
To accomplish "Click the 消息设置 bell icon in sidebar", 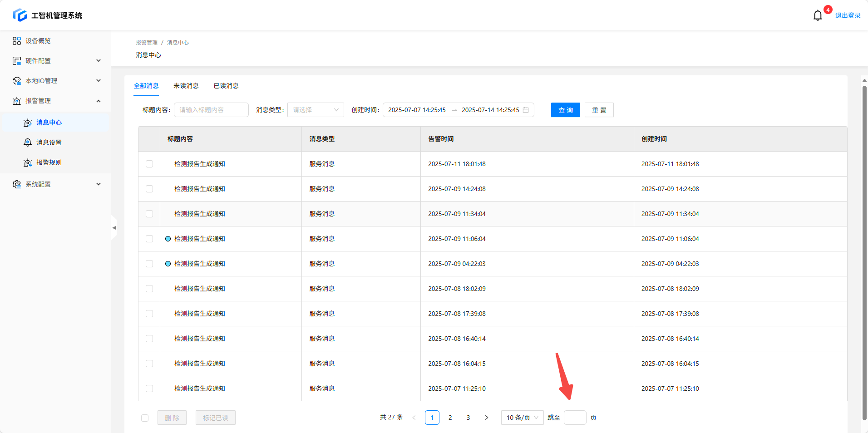I will click(28, 143).
